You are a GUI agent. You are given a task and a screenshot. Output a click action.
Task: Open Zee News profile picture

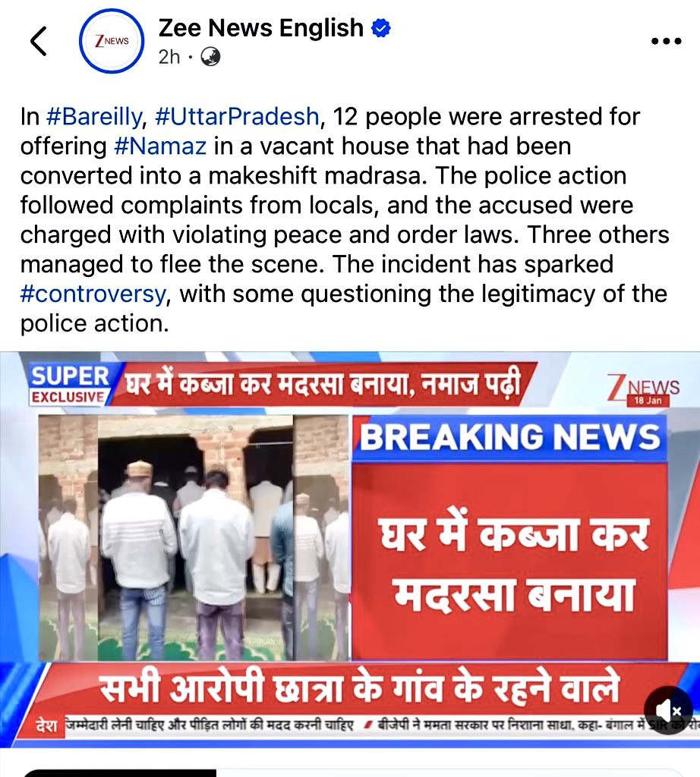point(112,41)
